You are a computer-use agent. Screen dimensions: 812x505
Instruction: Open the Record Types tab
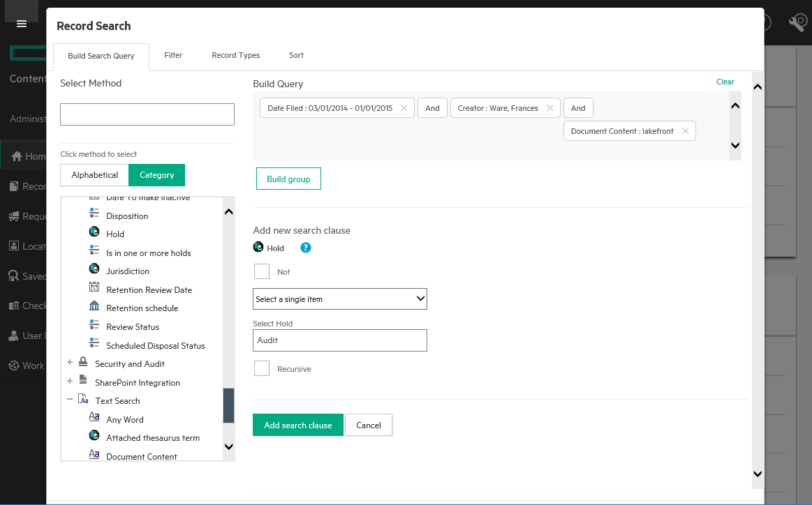point(235,55)
